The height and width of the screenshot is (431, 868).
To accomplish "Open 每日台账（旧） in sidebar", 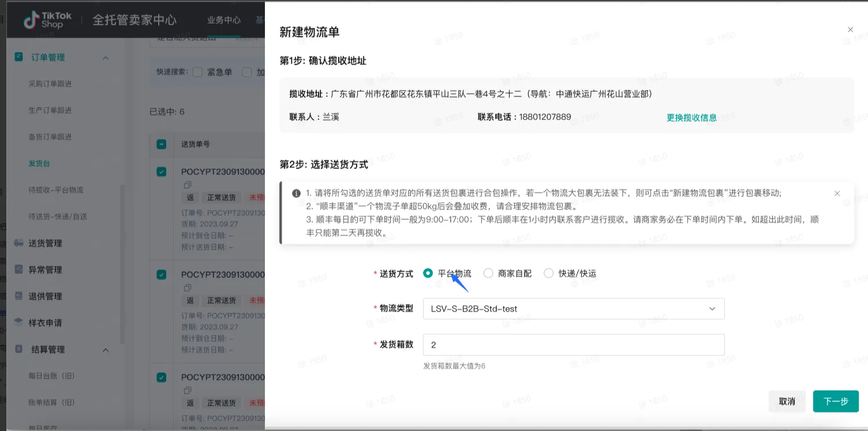I will tap(52, 376).
